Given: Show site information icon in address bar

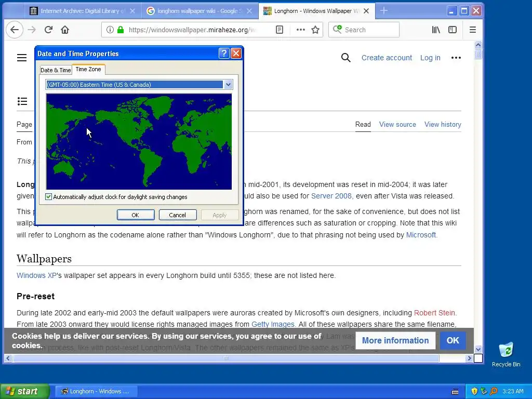Looking at the screenshot, I should (x=110, y=30).
